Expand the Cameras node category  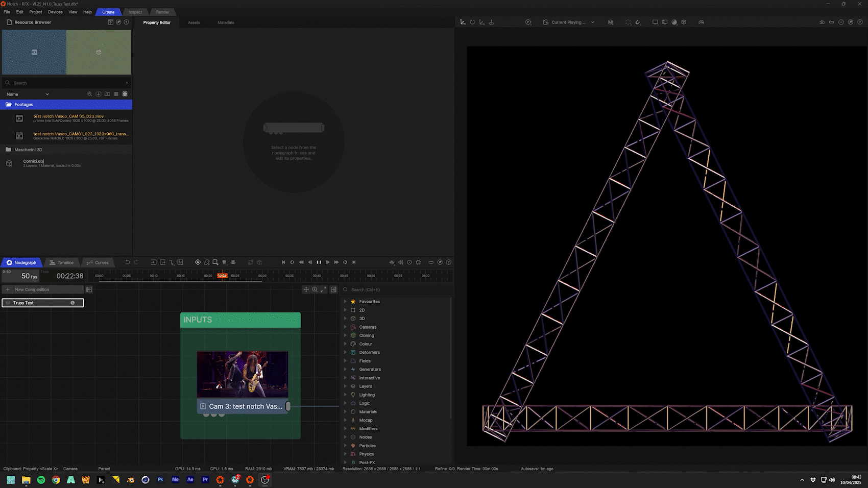pos(345,327)
